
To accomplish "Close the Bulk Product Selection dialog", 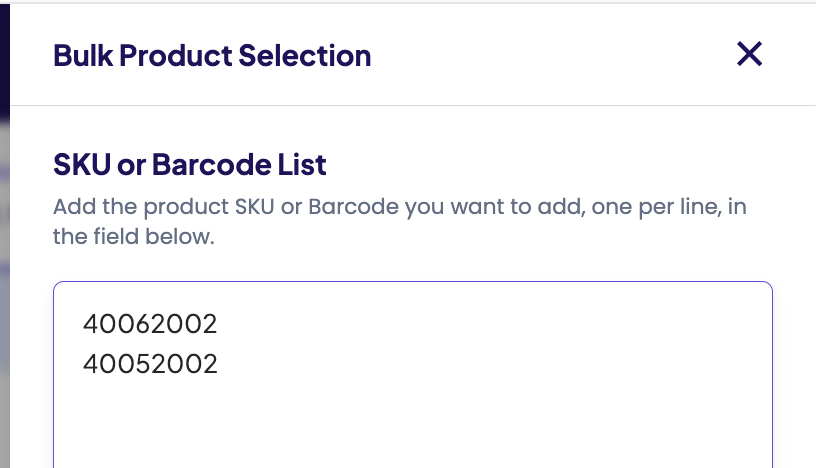I will [749, 54].
